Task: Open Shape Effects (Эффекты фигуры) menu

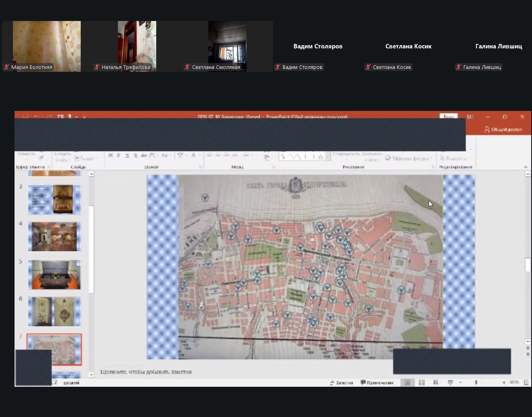Action: [x=409, y=158]
